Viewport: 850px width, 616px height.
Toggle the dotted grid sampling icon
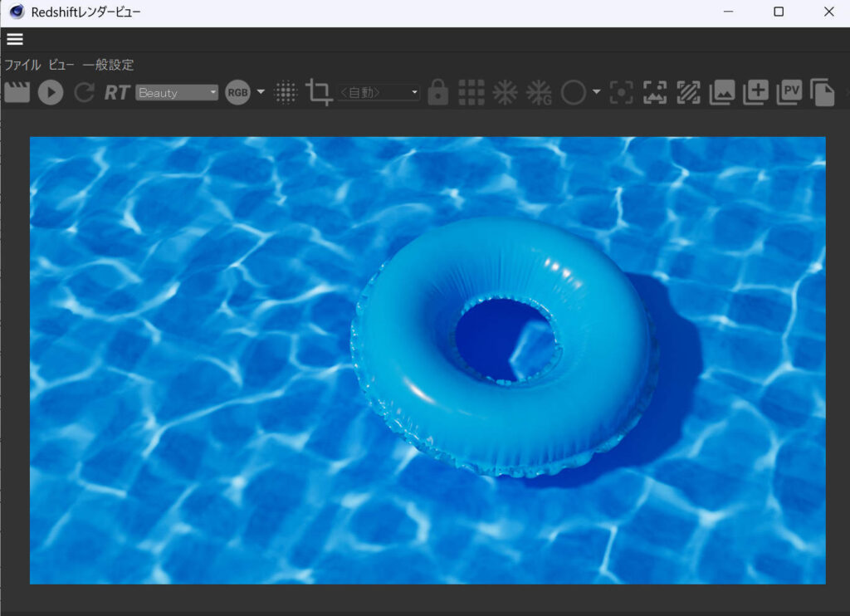pyautogui.click(x=286, y=92)
